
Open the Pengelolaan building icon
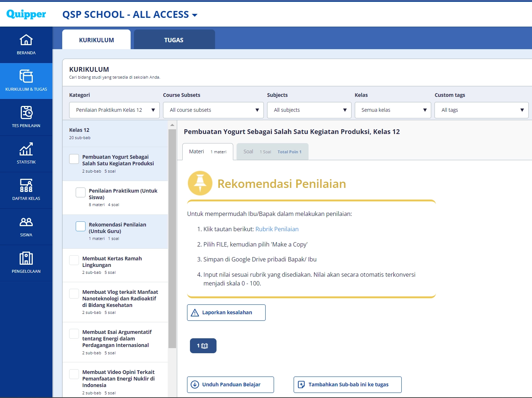tap(26, 259)
